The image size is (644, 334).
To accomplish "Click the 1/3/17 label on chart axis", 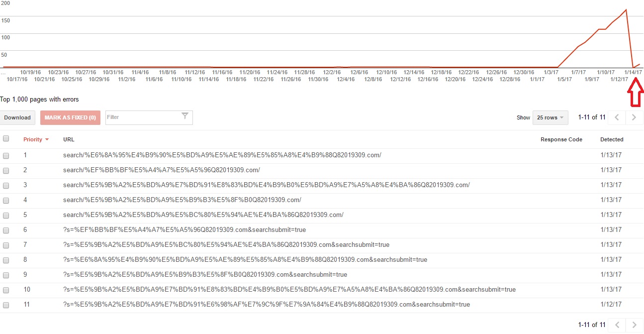I will pyautogui.click(x=551, y=72).
